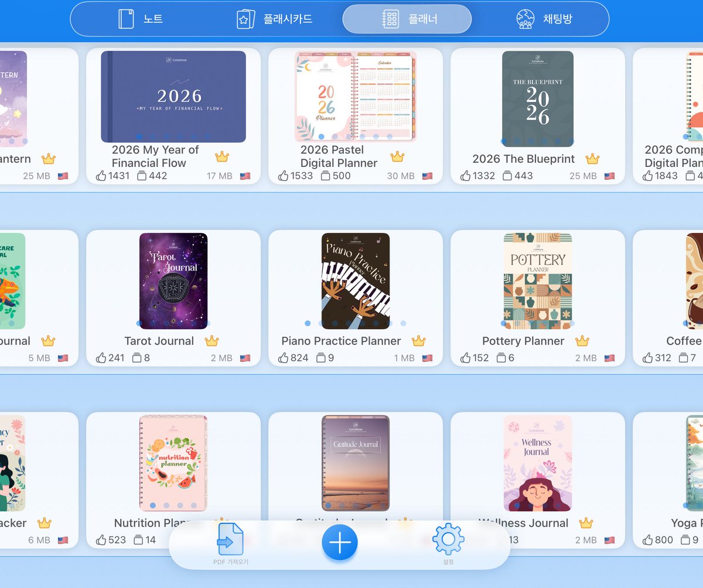This screenshot has height=588, width=703.
Task: Tap crown icon beside Wellness Journal
Action: click(x=586, y=522)
